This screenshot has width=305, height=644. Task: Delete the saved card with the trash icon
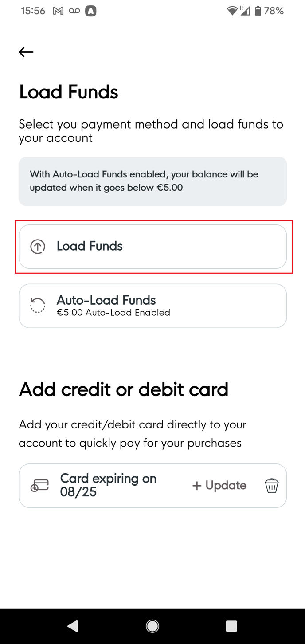pos(272,486)
